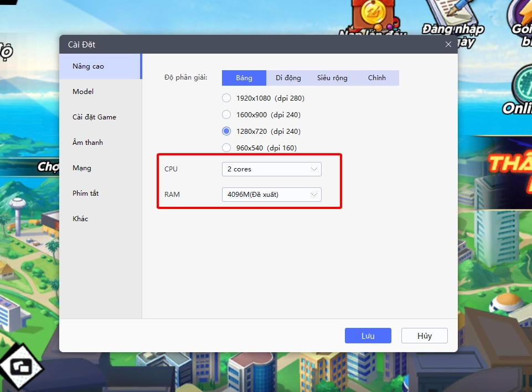Switch to the Bảng resolution tab
The width and height of the screenshot is (532, 392).
(x=244, y=77)
